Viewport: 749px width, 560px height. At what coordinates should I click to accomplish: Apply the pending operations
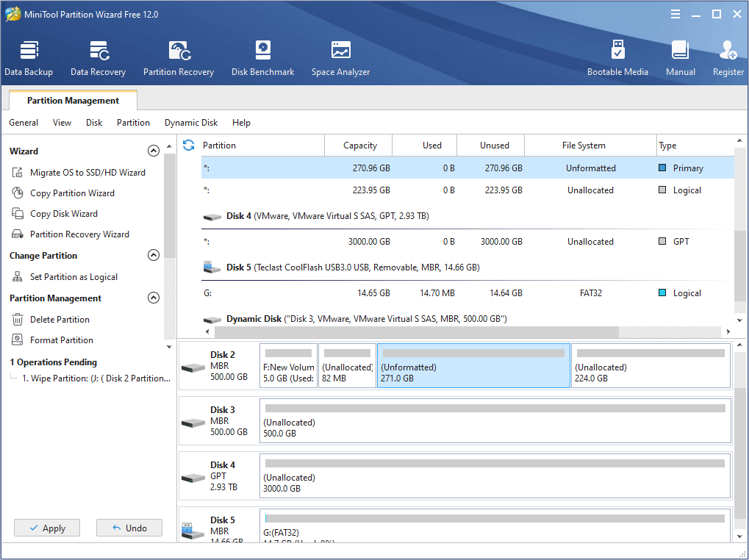tap(47, 528)
